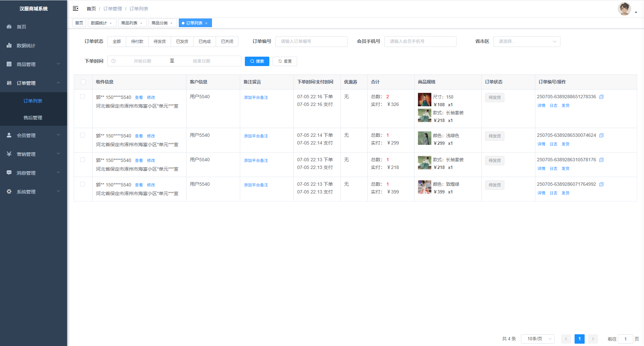Viewport: 644px width, 346px height.
Task: Select the checkbox for the last order row
Action: point(83,184)
